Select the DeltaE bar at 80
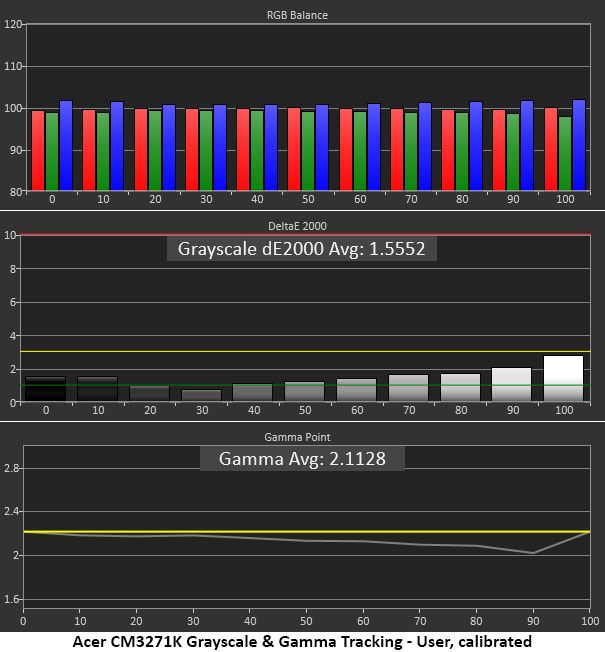 coord(460,388)
